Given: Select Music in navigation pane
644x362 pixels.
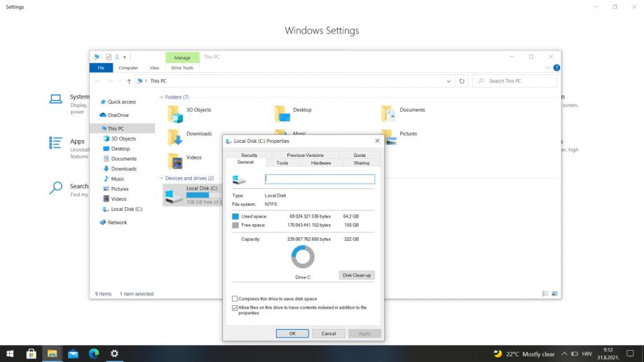Looking at the screenshot, I should pyautogui.click(x=118, y=179).
